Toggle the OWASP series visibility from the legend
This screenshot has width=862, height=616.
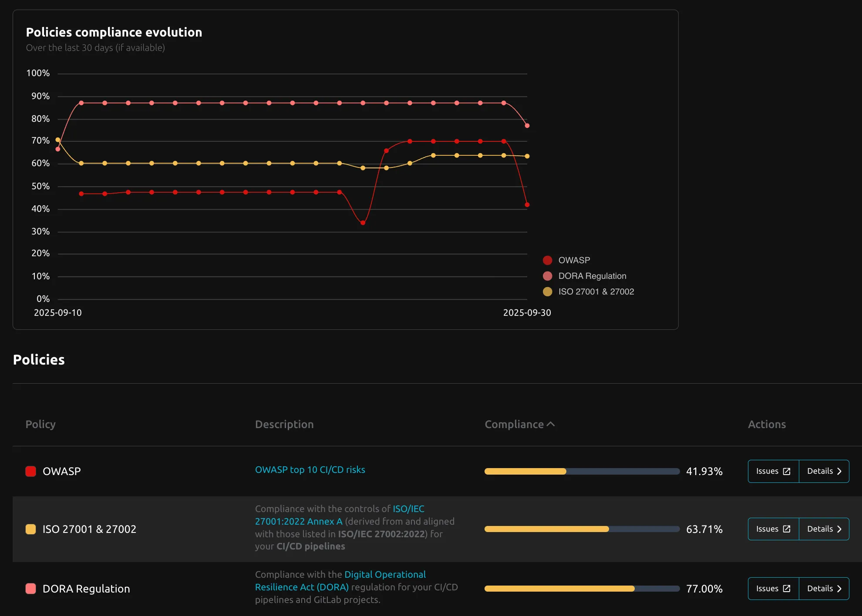574,260
